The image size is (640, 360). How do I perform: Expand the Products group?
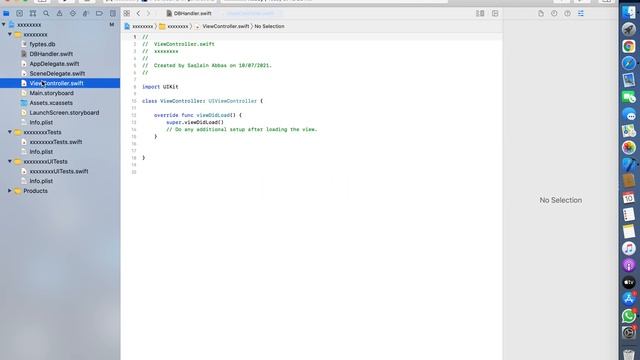(x=10, y=191)
